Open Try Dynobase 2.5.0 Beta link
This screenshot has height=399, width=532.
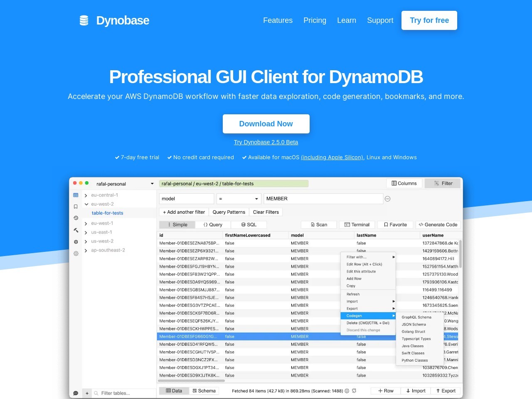pyautogui.click(x=266, y=142)
